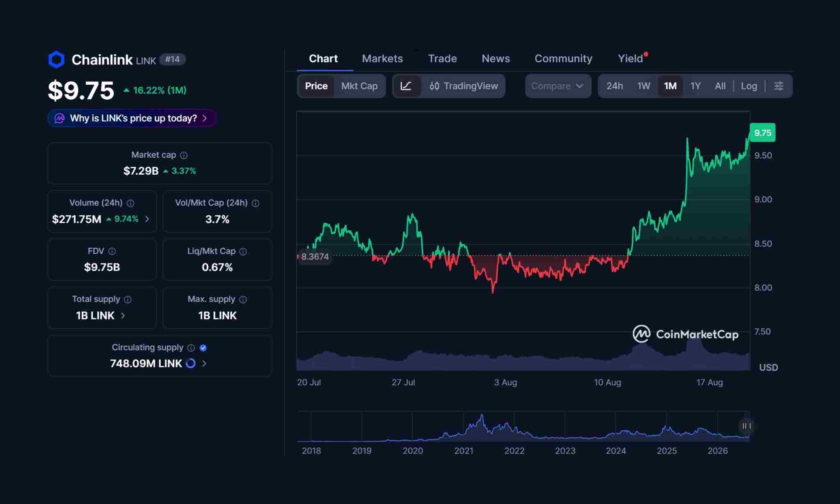The image size is (840, 504).
Task: Click "Why is LINK's price up today?" button
Action: (x=132, y=119)
